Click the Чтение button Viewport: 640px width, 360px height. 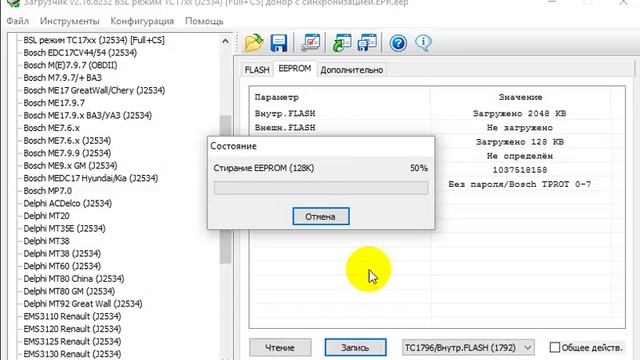(280, 347)
